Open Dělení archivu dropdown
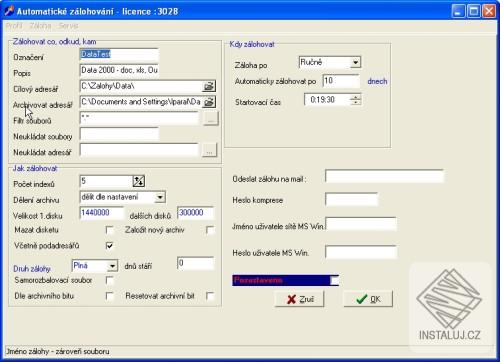Viewport: 500px width, 362px height. (x=160, y=197)
